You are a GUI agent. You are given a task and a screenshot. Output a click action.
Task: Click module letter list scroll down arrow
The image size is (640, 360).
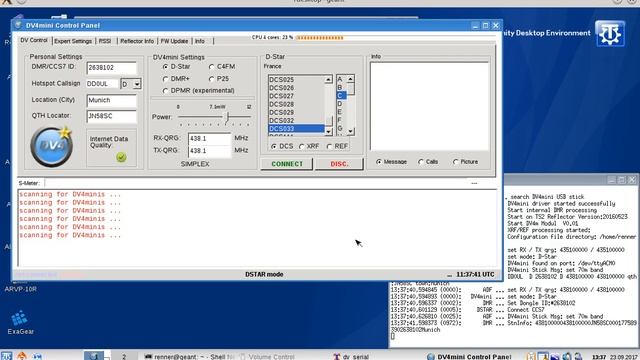pyautogui.click(x=351, y=131)
